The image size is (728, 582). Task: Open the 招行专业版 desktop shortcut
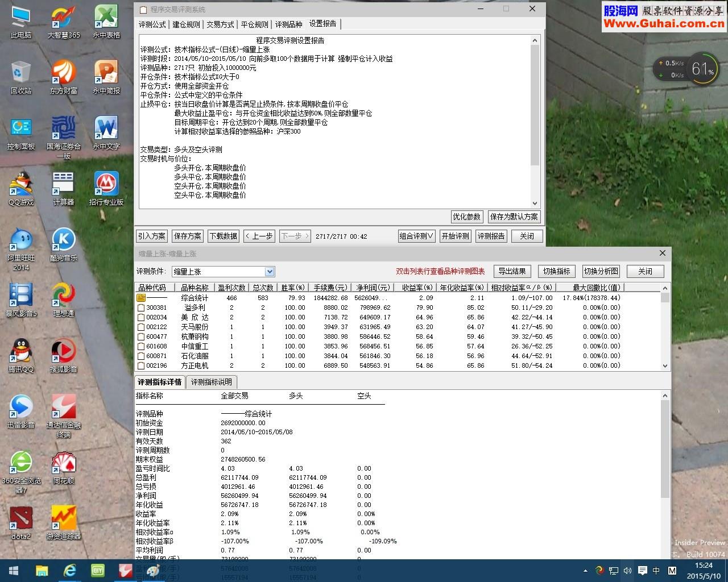(106, 189)
